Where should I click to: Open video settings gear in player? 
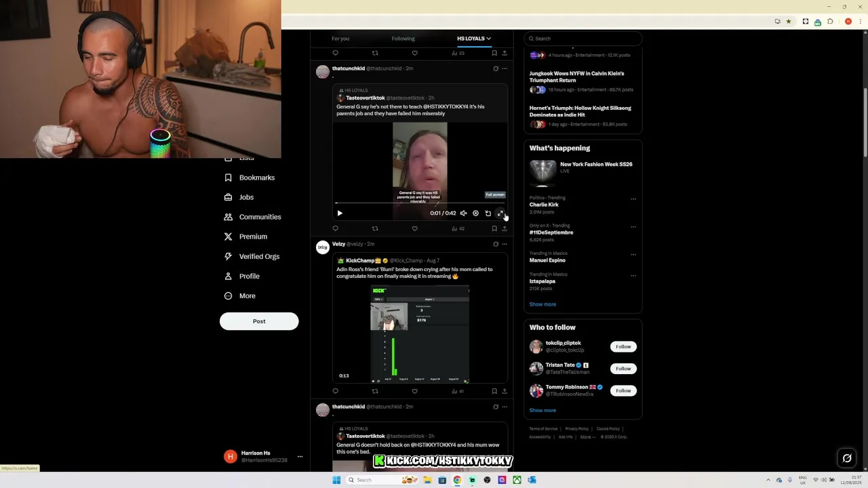tap(475, 213)
